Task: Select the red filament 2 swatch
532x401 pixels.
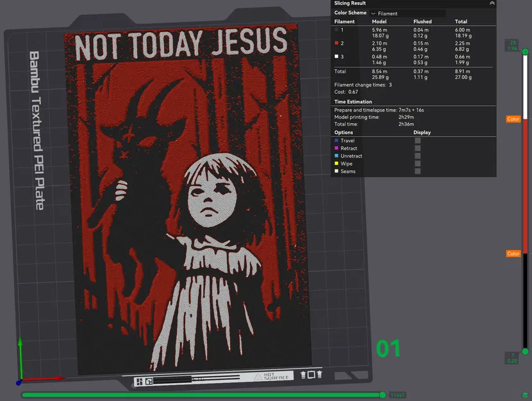Action: coord(336,44)
